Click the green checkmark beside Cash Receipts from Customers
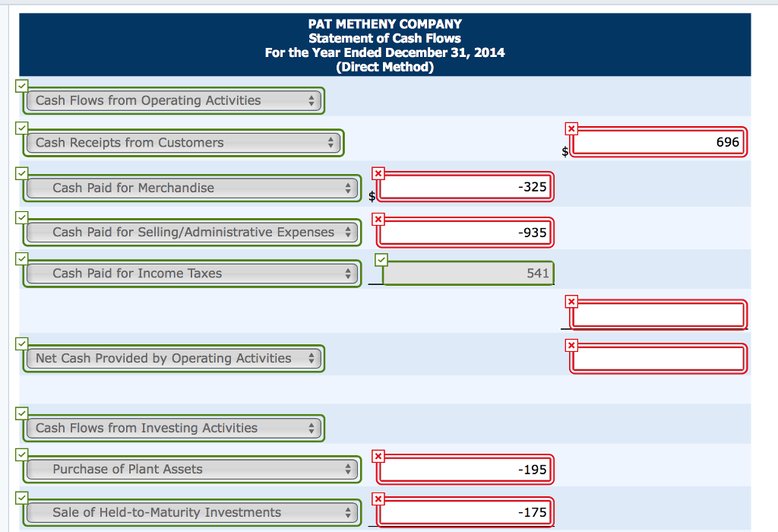Image resolution: width=778 pixels, height=532 pixels. pyautogui.click(x=21, y=128)
